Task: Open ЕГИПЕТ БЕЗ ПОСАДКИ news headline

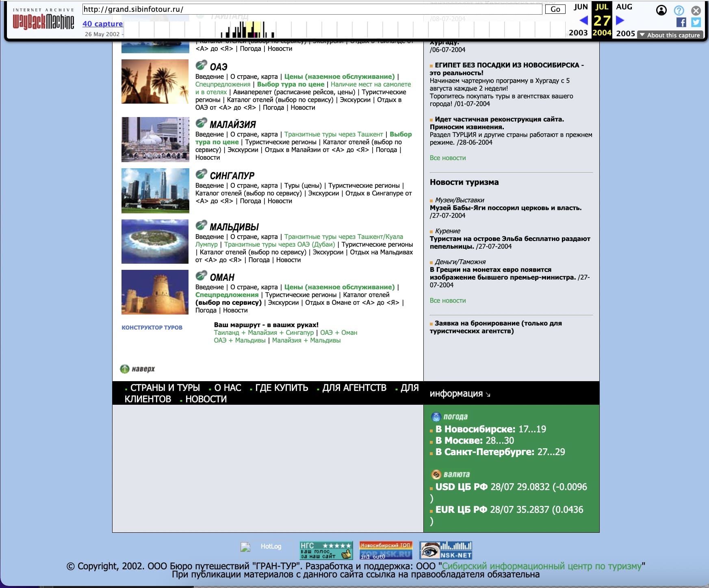Action: click(507, 69)
